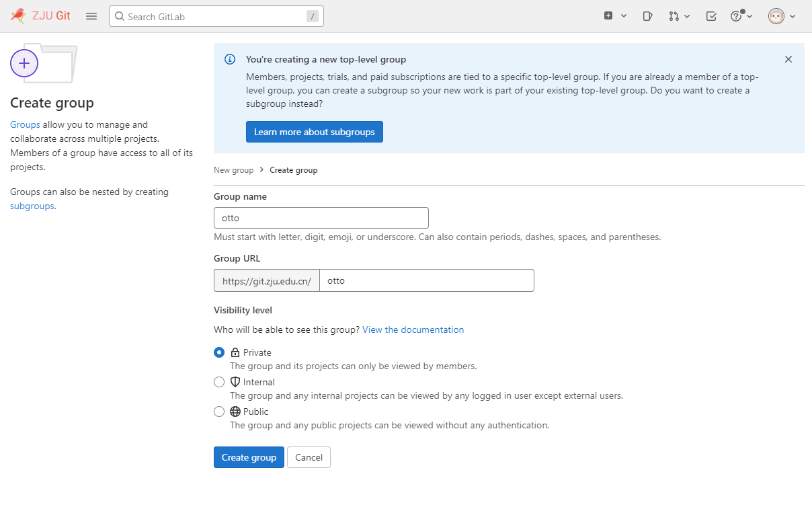812x507 pixels.
Task: Choose the Public visibility radio button
Action: (x=219, y=412)
